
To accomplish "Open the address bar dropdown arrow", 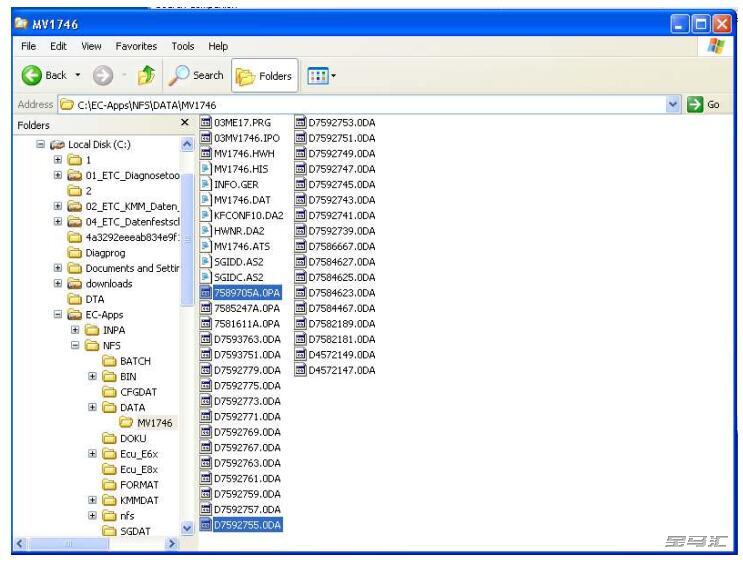I will click(x=673, y=104).
